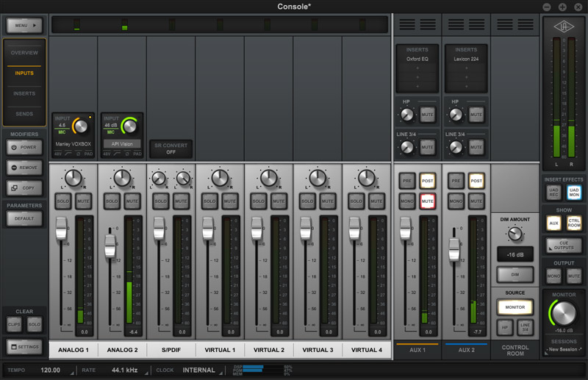Click the ANALOG 2 fader handle
588x380 pixels.
point(110,245)
